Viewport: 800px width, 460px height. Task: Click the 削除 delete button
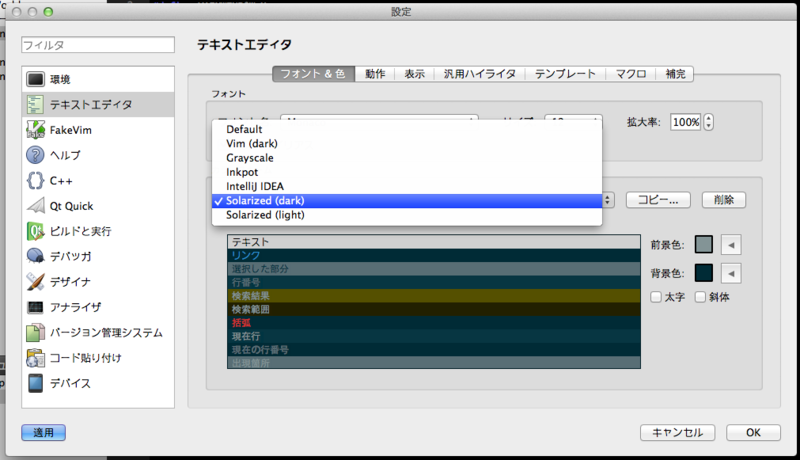click(x=723, y=200)
